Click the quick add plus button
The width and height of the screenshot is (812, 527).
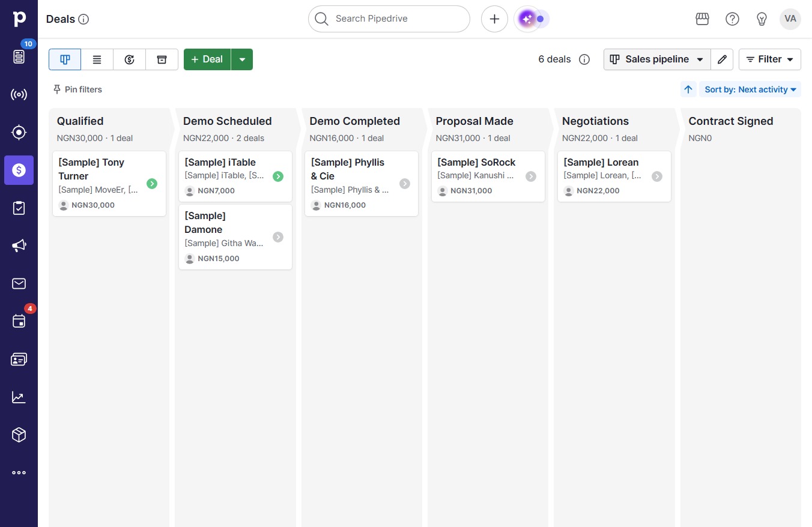(494, 19)
